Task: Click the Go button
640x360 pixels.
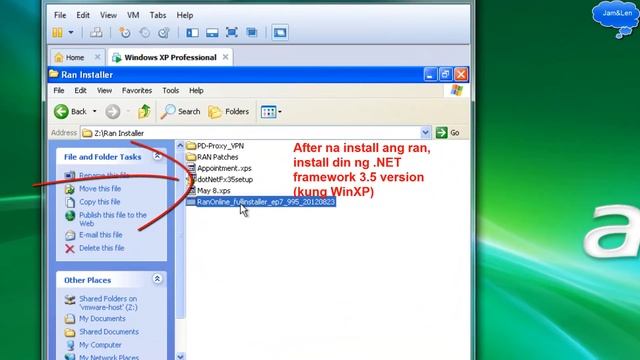Action: 448,133
